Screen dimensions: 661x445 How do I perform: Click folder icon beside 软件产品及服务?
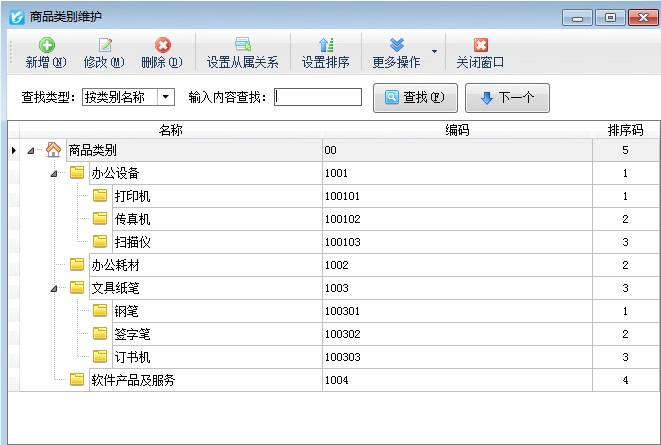pos(77,379)
